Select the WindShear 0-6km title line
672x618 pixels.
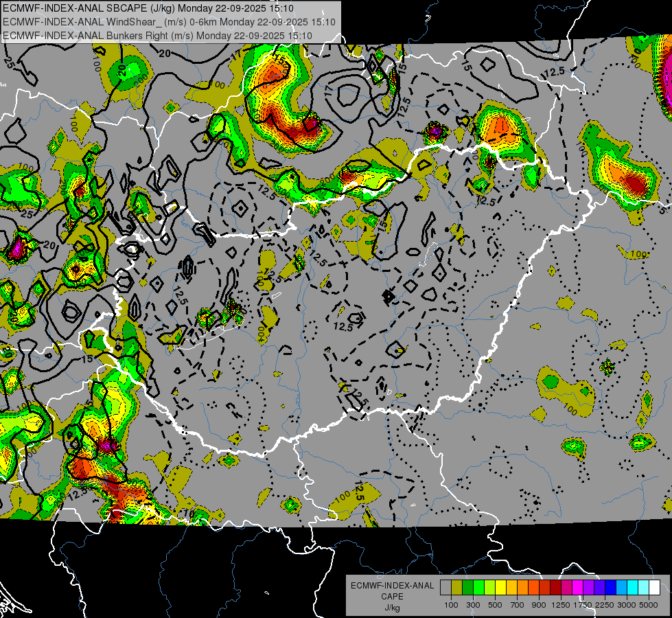point(169,21)
